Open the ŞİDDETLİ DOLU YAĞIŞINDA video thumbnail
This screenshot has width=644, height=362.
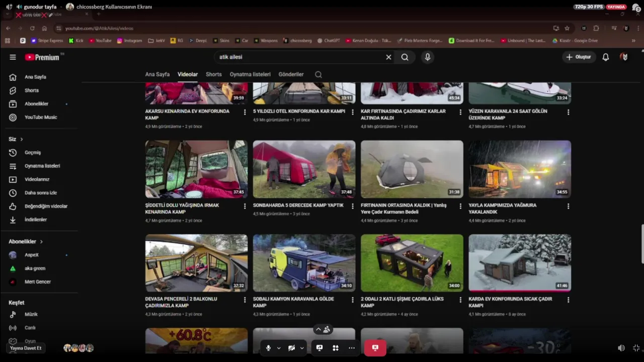coord(196,169)
